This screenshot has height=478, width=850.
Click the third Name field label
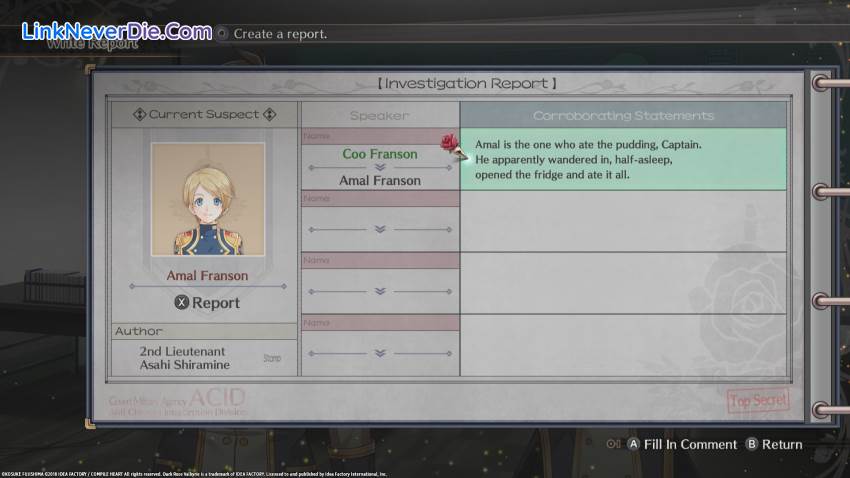(317, 260)
